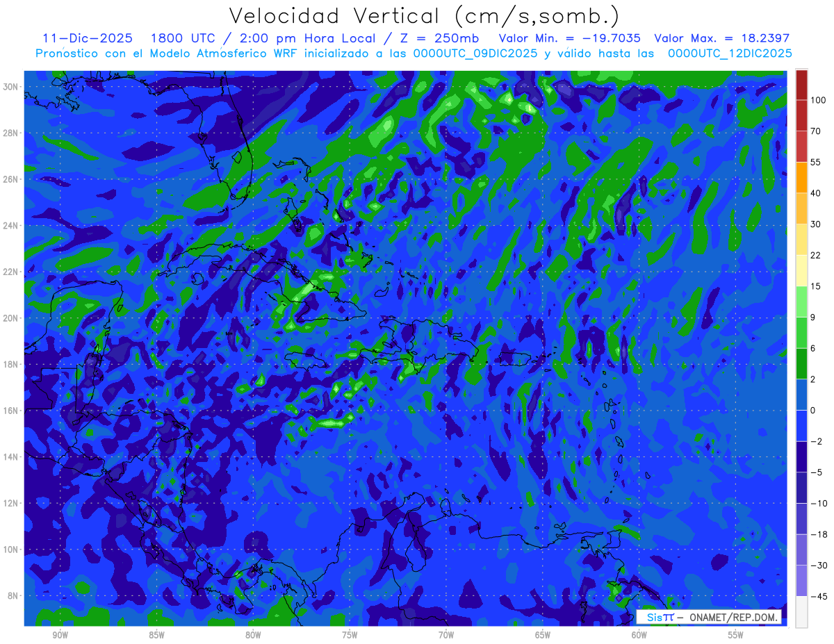Click the 55W longitude axis label

click(736, 635)
